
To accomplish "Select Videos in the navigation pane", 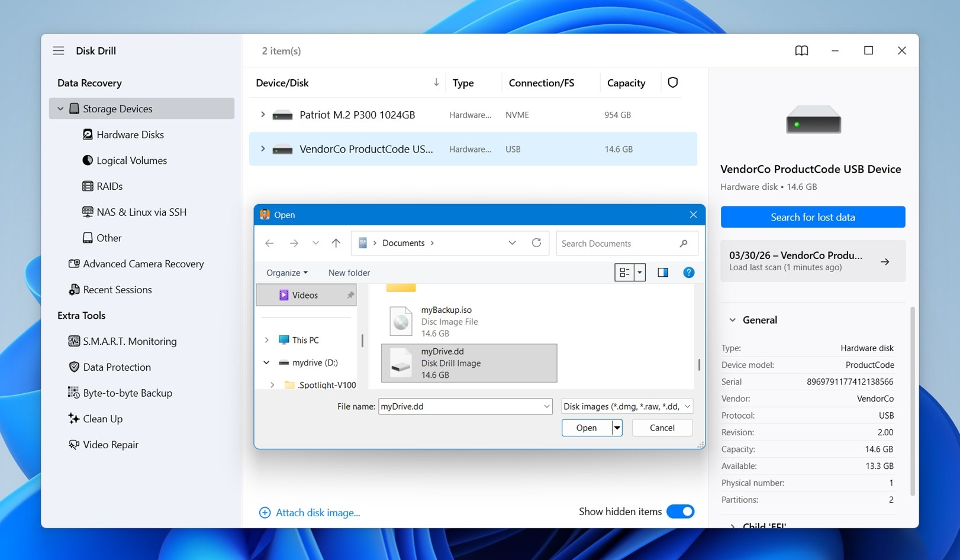I will point(306,295).
